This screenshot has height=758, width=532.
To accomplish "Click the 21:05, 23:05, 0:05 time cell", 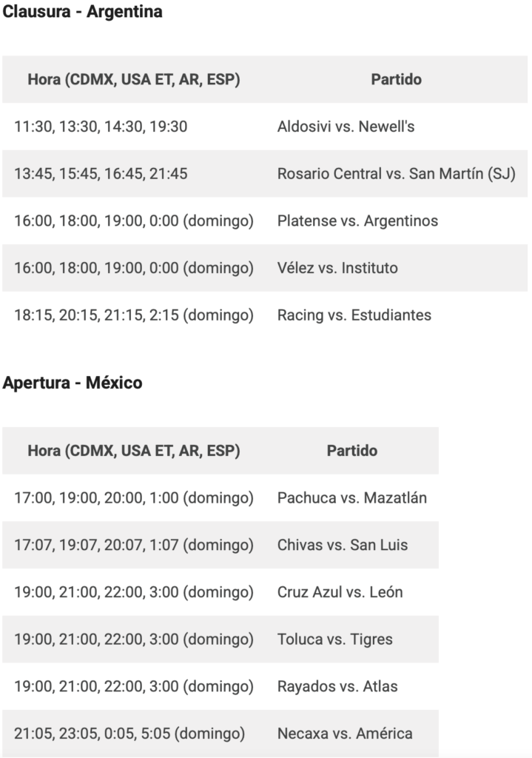I will tap(129, 734).
